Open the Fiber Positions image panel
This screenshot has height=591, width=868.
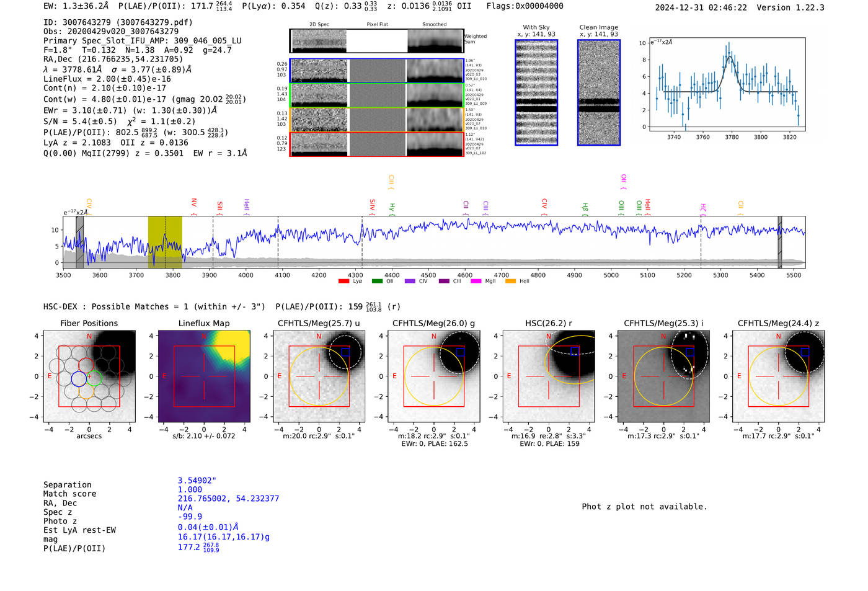click(x=89, y=376)
